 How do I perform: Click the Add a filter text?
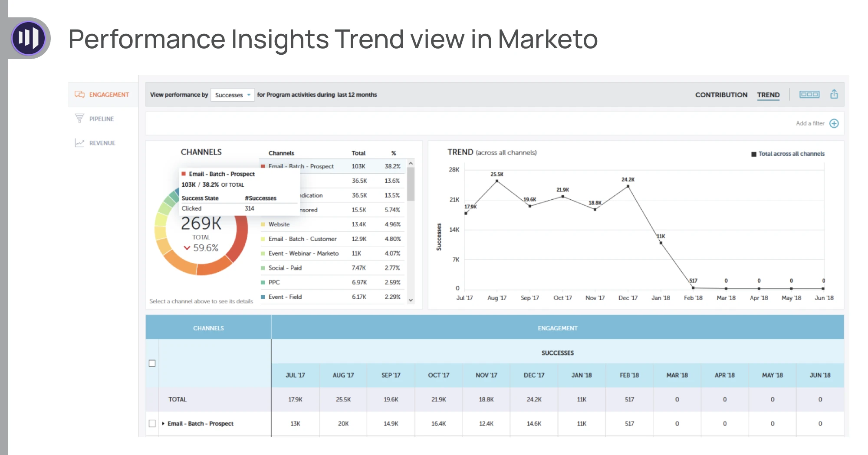(x=810, y=123)
